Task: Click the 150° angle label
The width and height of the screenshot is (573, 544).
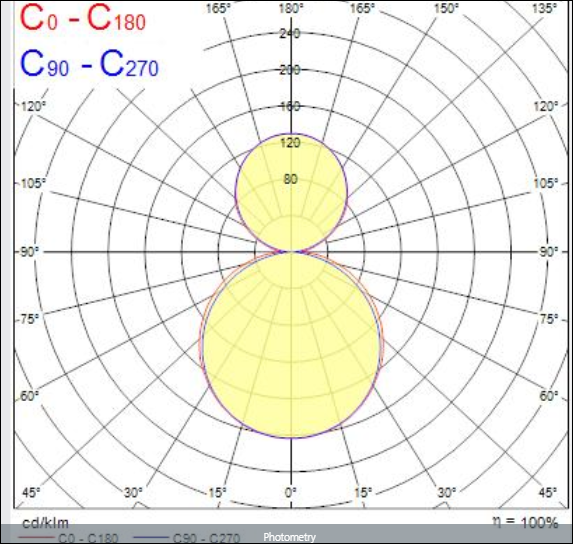Action: point(446,8)
